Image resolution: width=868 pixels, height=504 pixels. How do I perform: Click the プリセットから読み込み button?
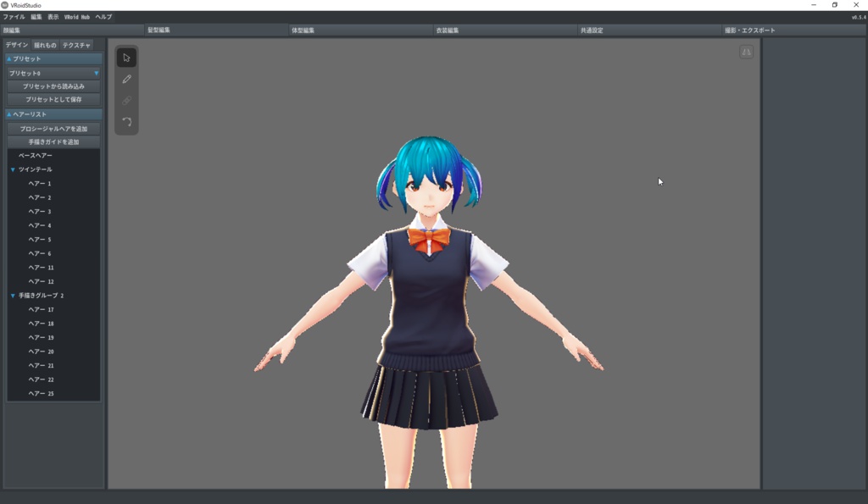coord(53,86)
